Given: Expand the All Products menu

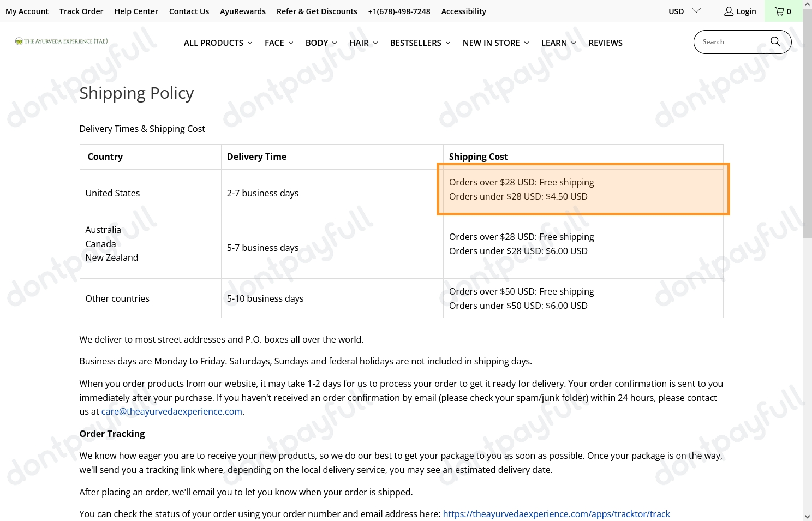Looking at the screenshot, I should click(218, 43).
